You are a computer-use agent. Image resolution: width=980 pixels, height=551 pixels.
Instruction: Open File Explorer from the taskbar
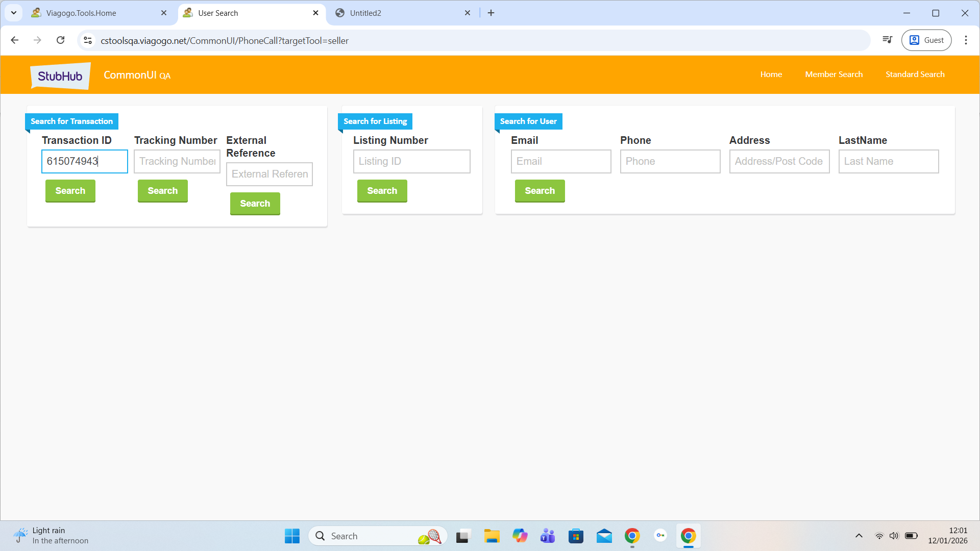[x=492, y=536]
